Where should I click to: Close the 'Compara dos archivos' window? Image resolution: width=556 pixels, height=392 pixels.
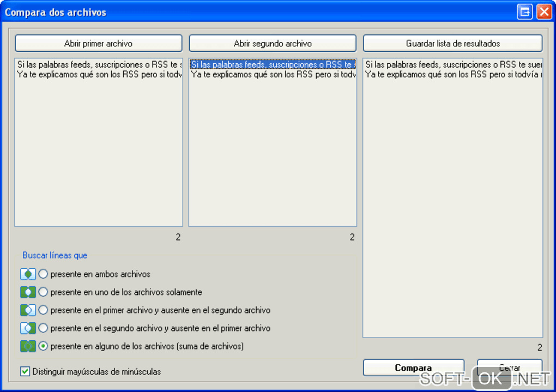click(x=544, y=11)
